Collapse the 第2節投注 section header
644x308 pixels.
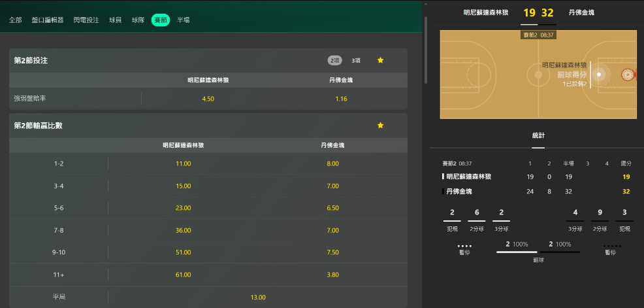208,60
